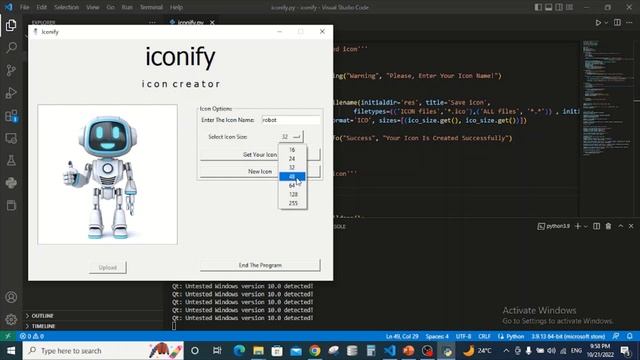The width and height of the screenshot is (640, 360).
Task: Choose size 48 highlighted option
Action: 292,176
